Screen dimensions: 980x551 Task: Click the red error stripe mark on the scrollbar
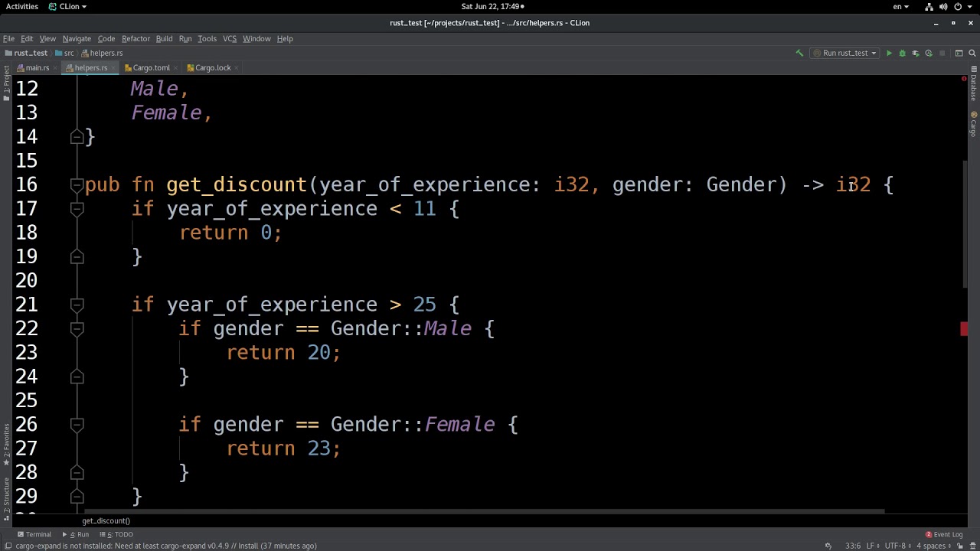(x=964, y=329)
